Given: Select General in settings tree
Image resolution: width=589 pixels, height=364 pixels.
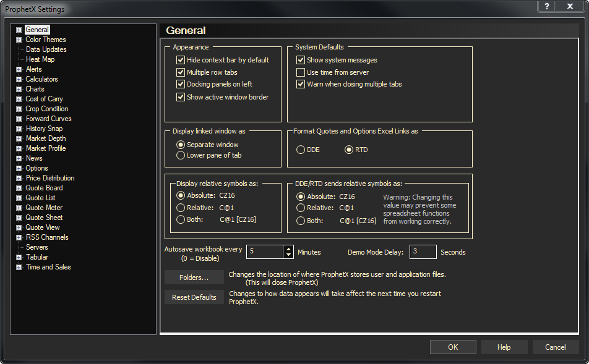Looking at the screenshot, I should pos(37,30).
